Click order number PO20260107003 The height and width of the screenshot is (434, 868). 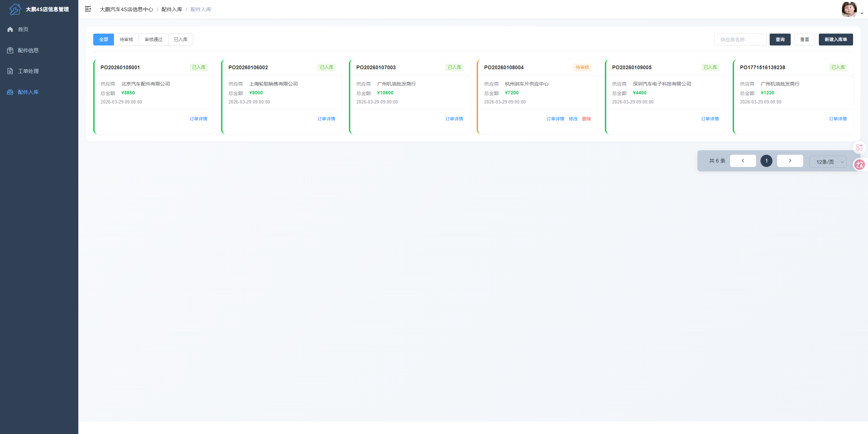pyautogui.click(x=376, y=68)
